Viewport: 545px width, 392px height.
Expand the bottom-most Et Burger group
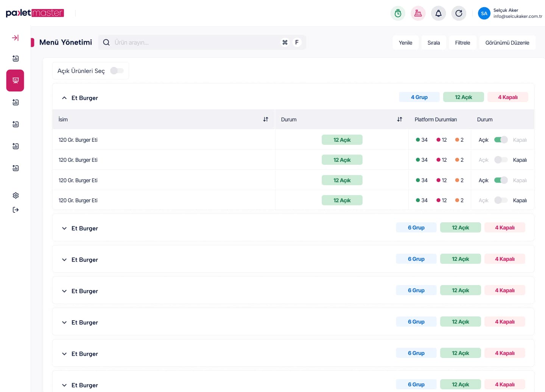pyautogui.click(x=64, y=385)
